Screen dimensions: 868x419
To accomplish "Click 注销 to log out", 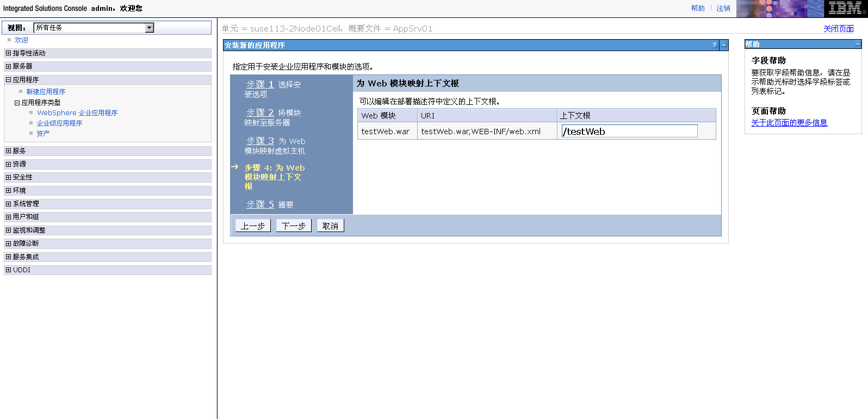I will pos(723,9).
